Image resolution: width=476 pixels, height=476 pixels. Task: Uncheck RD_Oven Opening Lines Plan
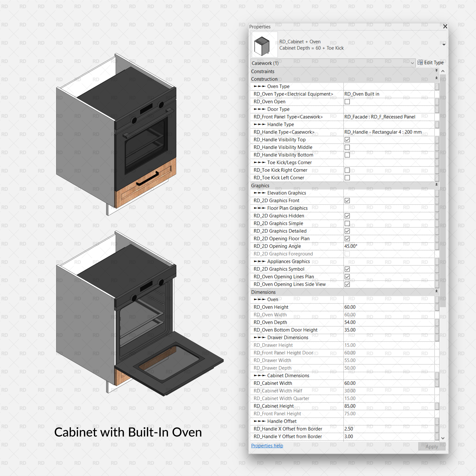coord(347,277)
